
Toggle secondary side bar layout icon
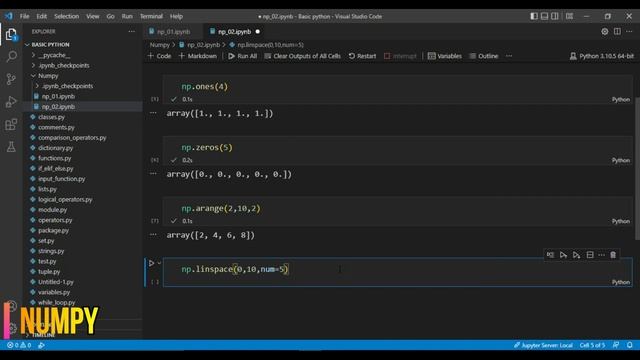[555, 16]
